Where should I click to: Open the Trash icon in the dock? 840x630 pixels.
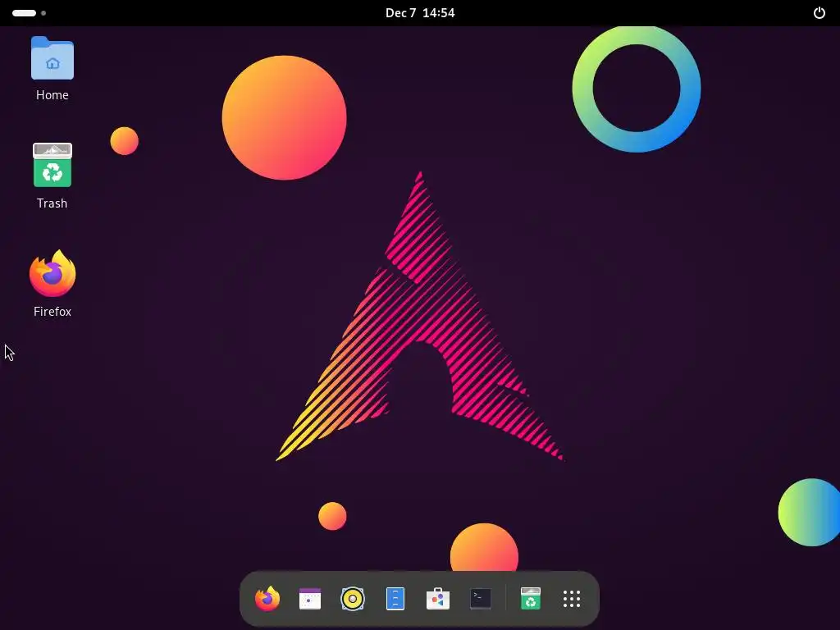coord(531,599)
